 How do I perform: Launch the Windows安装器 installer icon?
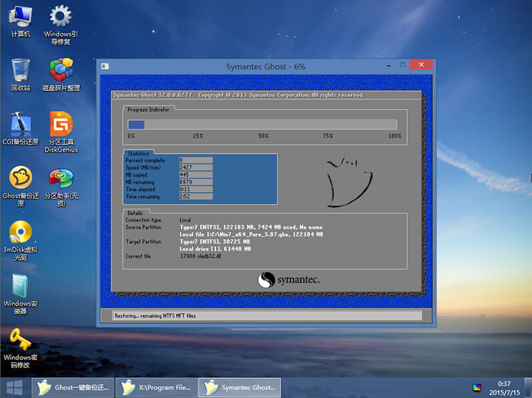[x=21, y=286]
